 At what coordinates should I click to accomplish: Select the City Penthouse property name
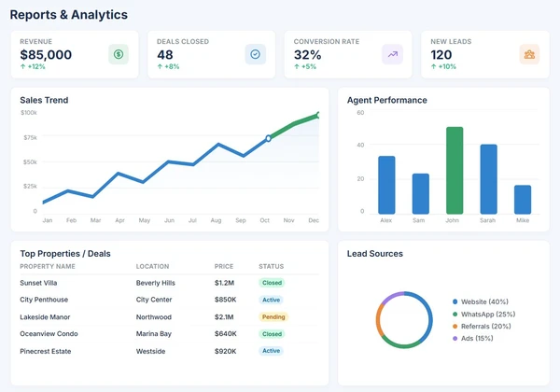tap(44, 300)
